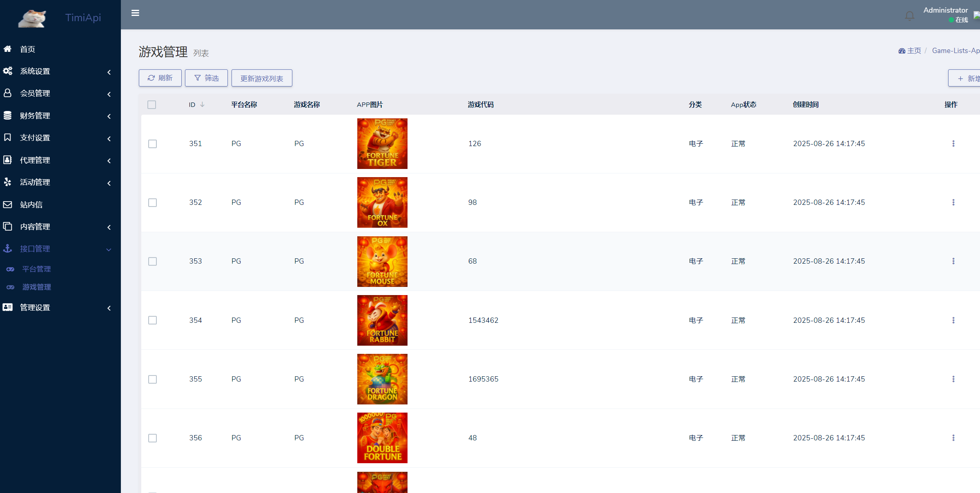Click the 首页 home icon in sidebar
980x493 pixels.
7,49
